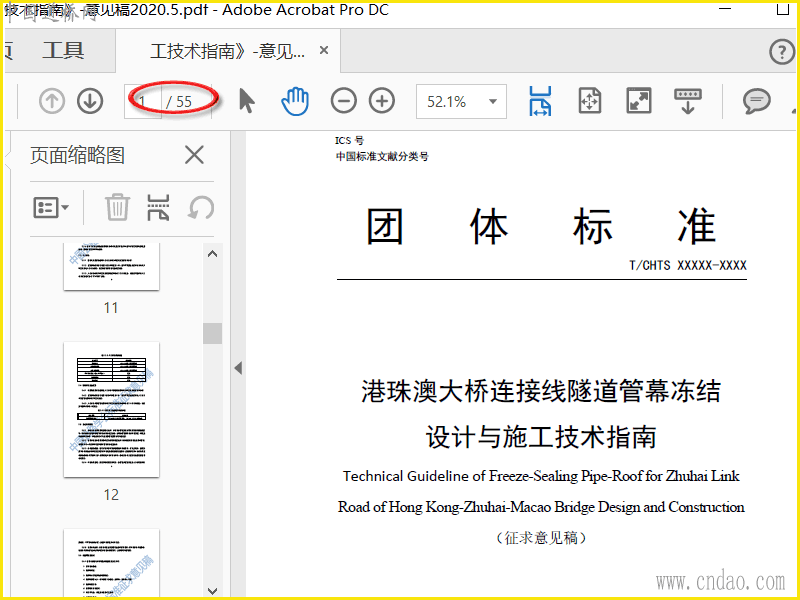Activate the hand pan tool
The image size is (800, 600).
[295, 101]
